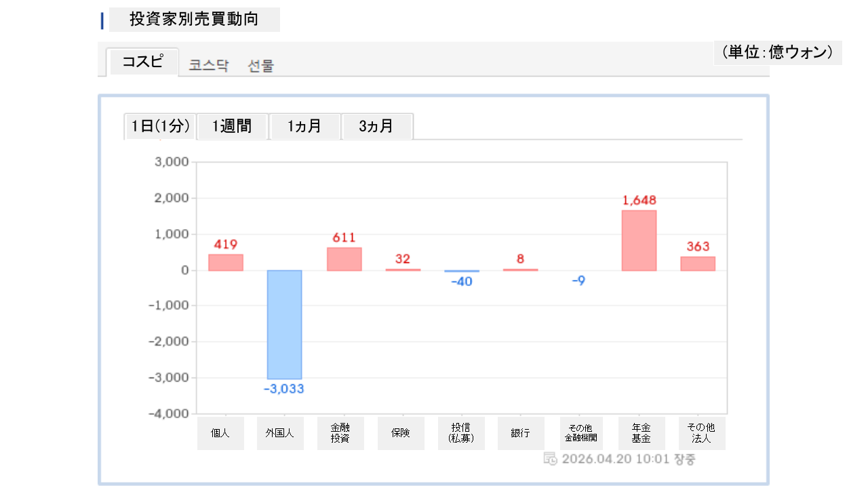Show the 1ヵ月 period chart
Viewport: 868px width, 488px height.
[x=304, y=126]
